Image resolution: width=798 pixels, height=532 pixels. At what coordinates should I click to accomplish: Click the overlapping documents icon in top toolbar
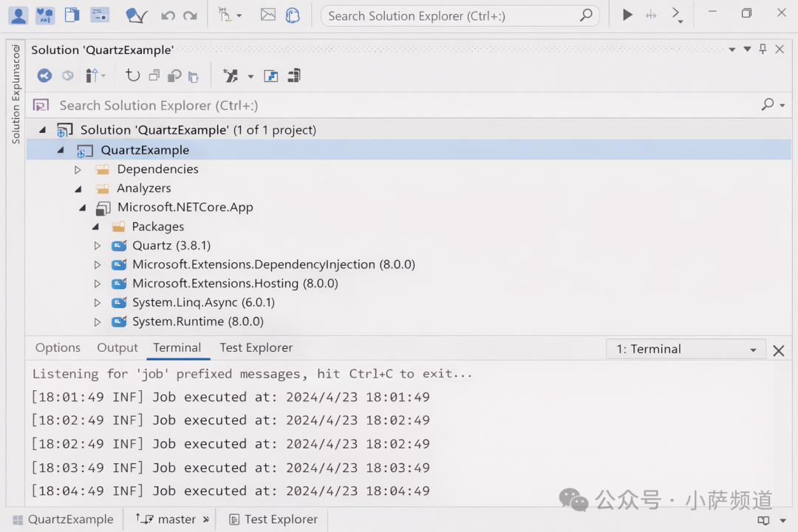click(x=72, y=15)
